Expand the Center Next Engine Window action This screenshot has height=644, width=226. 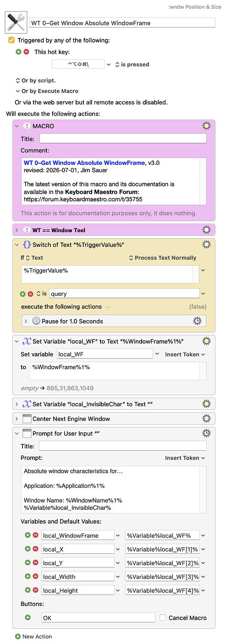(17, 419)
